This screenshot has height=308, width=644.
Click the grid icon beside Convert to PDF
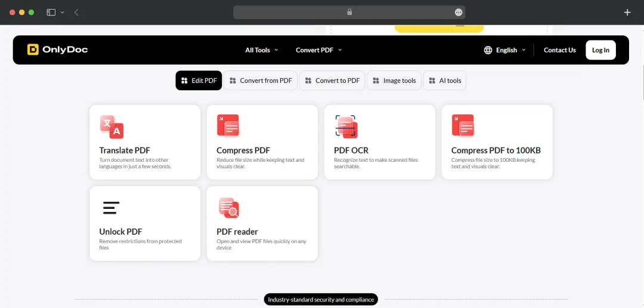tap(308, 81)
